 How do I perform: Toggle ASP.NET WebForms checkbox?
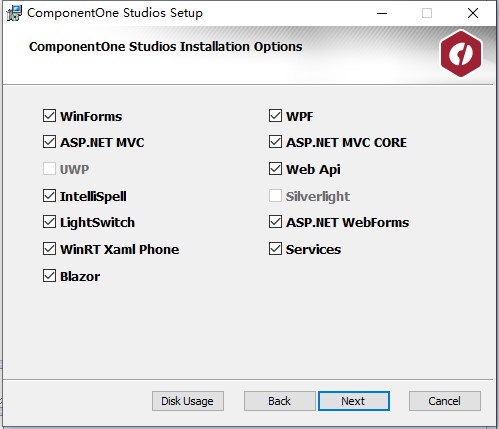point(275,222)
